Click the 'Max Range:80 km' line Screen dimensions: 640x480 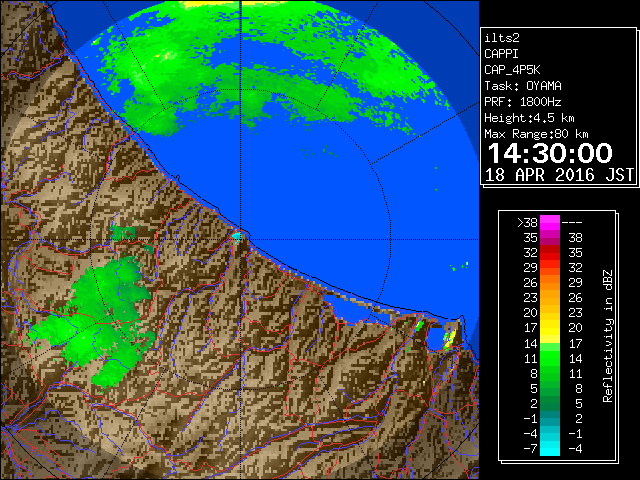[x=536, y=134]
